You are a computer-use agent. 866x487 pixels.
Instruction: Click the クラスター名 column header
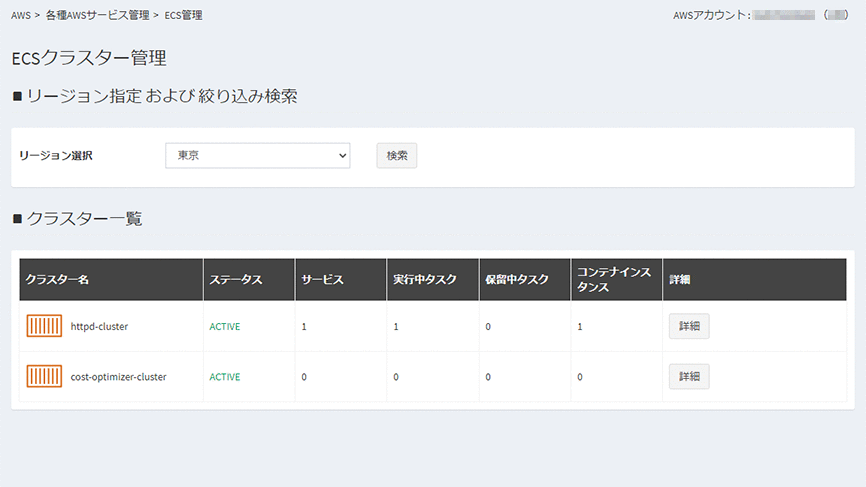click(x=111, y=279)
